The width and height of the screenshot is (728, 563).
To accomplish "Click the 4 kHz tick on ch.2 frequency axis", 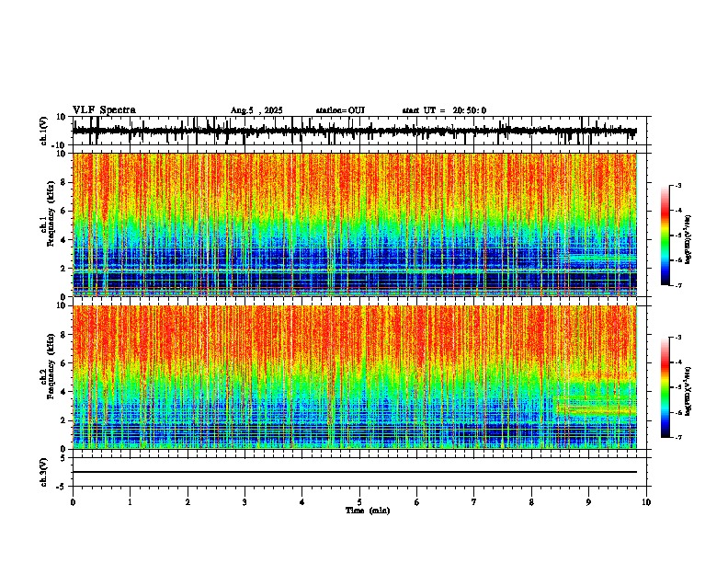I will tap(63, 392).
